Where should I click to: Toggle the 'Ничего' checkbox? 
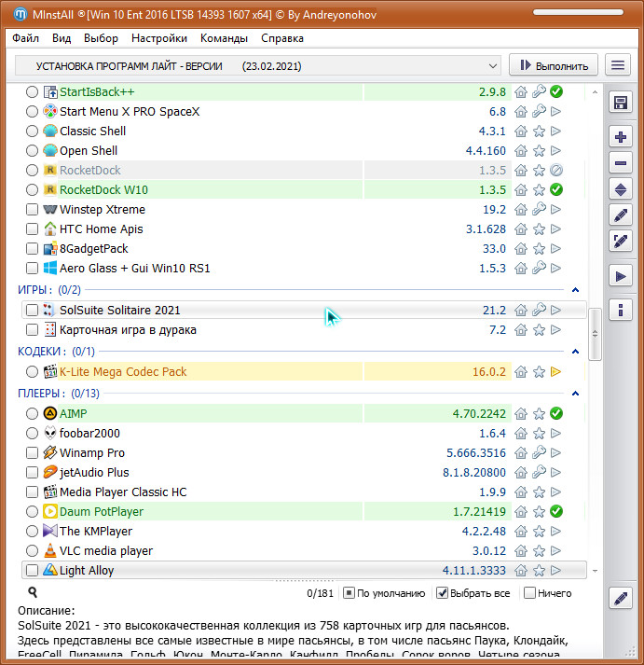(x=529, y=593)
